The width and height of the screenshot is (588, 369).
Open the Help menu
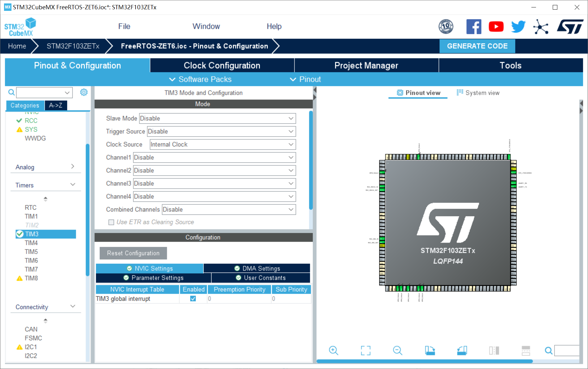pyautogui.click(x=274, y=26)
